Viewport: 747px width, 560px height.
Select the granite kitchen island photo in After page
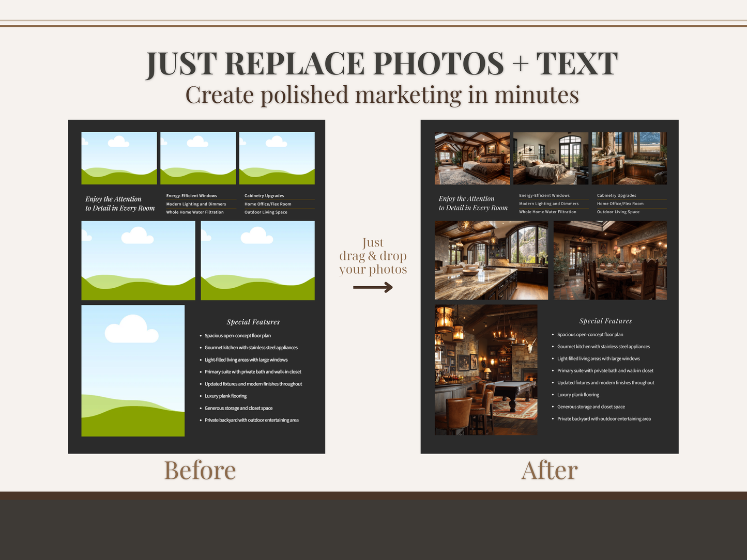[492, 260]
